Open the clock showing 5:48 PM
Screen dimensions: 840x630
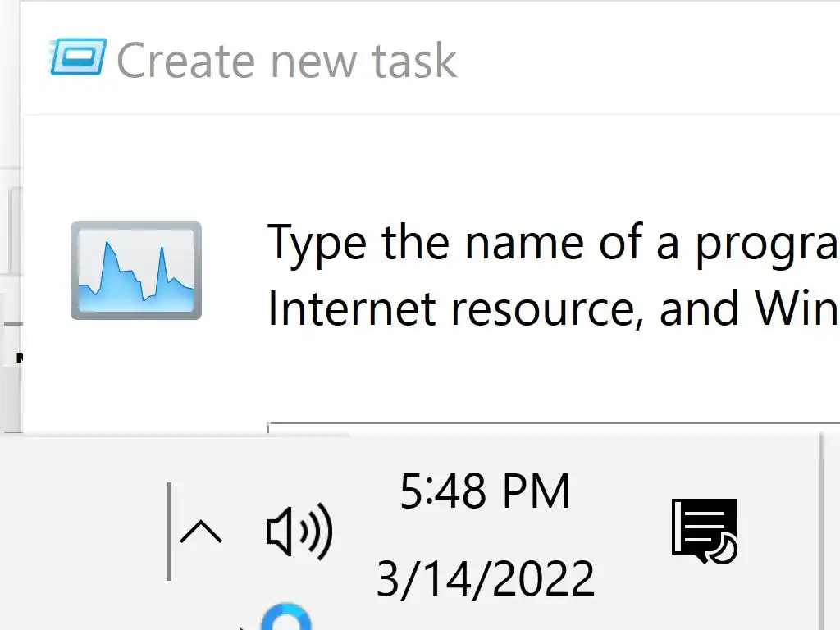[485, 492]
